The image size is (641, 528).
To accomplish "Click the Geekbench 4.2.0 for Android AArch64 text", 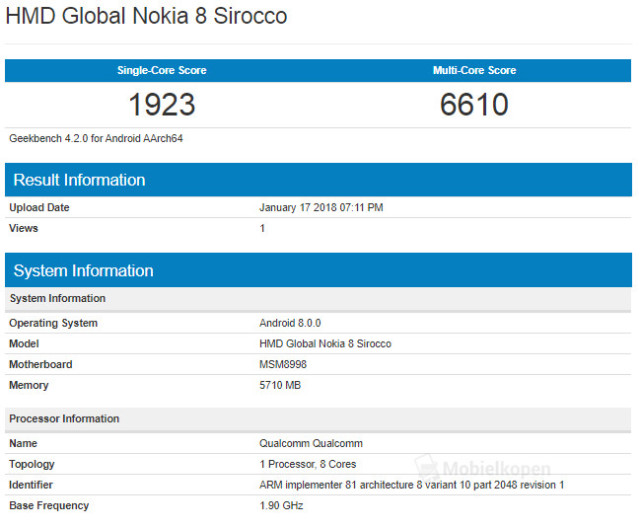I will tap(96, 138).
